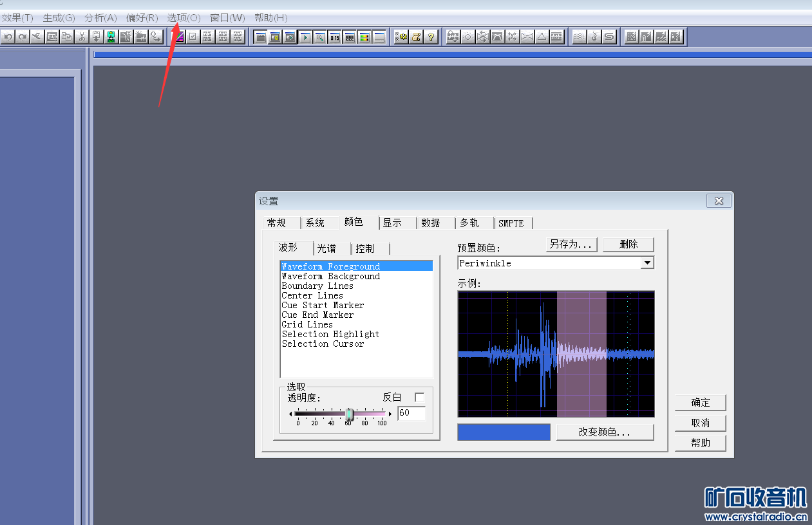812x525 pixels.
Task: Click the green play arrow window icon
Action: [x=305, y=37]
